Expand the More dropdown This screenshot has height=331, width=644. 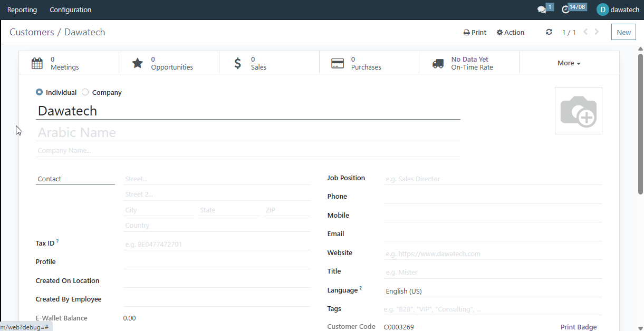pyautogui.click(x=569, y=63)
